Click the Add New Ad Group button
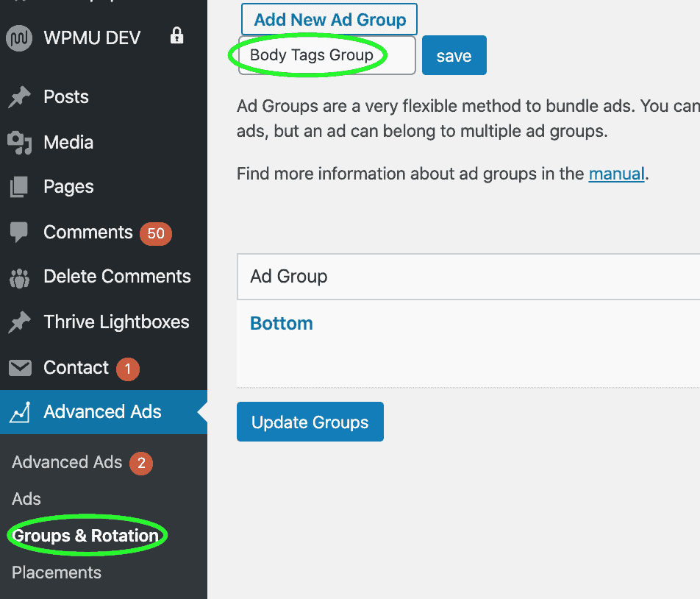This screenshot has width=700, height=599. (329, 19)
